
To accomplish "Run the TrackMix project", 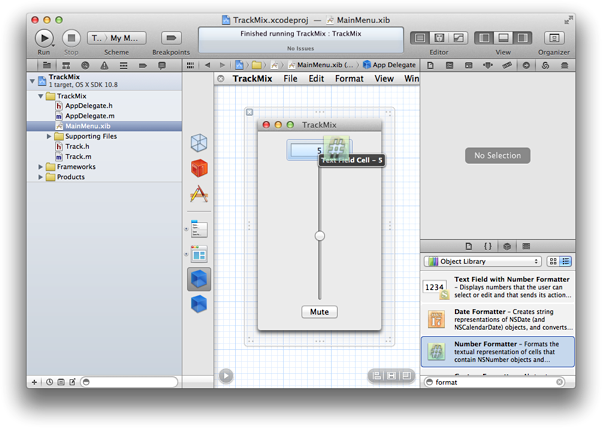I will coord(44,38).
